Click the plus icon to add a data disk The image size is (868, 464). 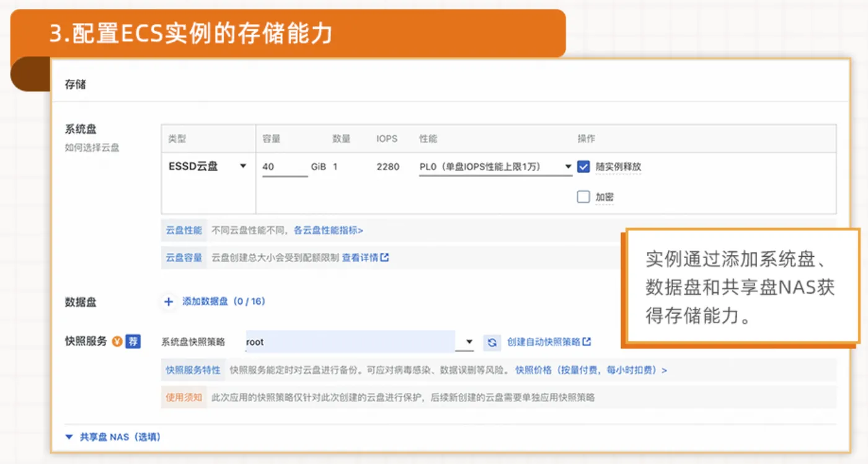168,301
